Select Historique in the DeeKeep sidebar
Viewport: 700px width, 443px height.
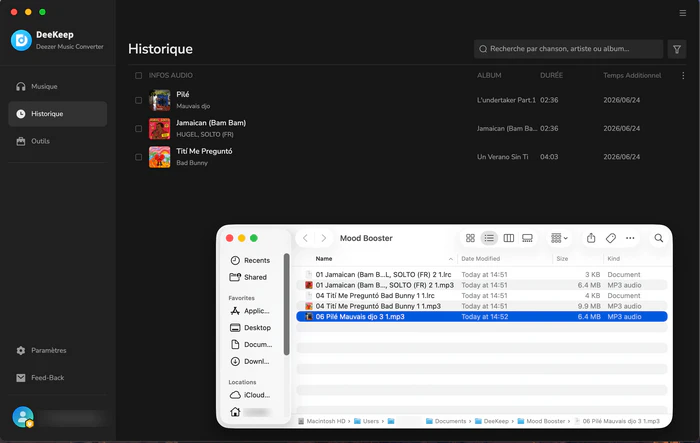pyautogui.click(x=57, y=114)
